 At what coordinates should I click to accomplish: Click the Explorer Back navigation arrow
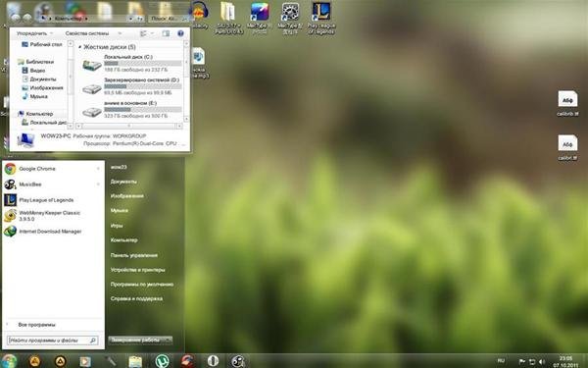[x=16, y=18]
